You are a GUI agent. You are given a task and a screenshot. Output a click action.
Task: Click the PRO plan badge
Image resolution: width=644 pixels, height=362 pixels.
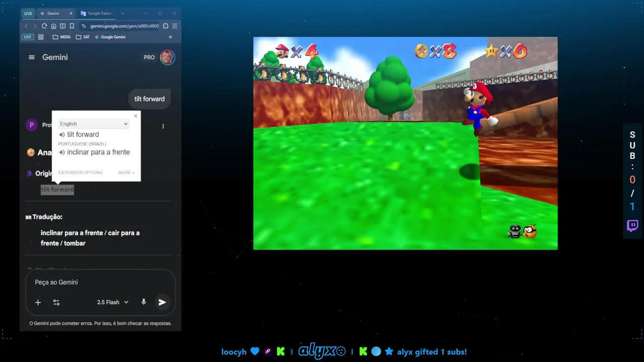click(x=149, y=57)
